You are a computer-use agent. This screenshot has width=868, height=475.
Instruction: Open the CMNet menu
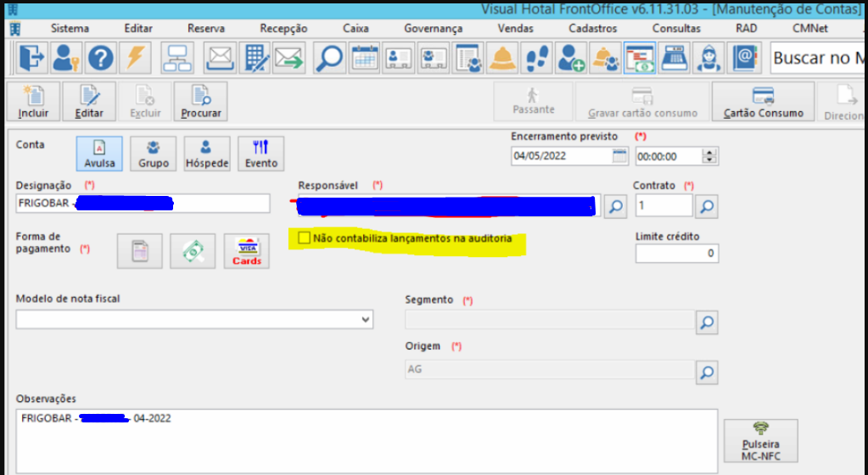[809, 28]
